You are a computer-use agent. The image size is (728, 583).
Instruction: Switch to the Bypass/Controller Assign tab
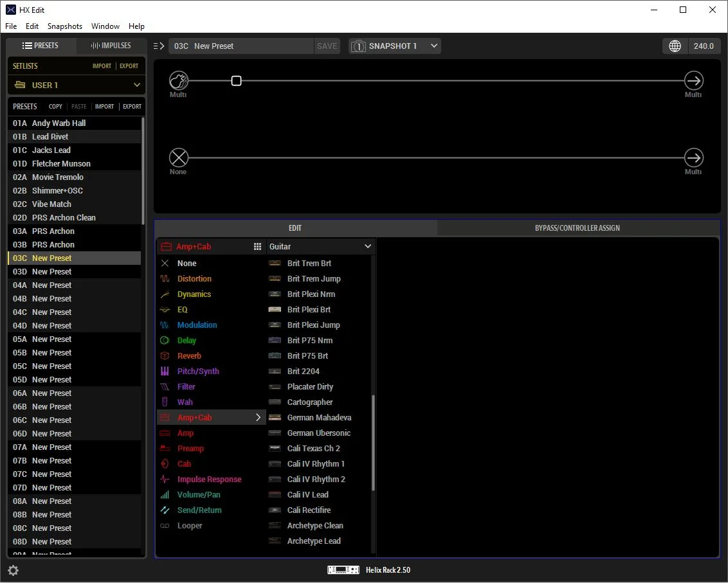point(577,228)
